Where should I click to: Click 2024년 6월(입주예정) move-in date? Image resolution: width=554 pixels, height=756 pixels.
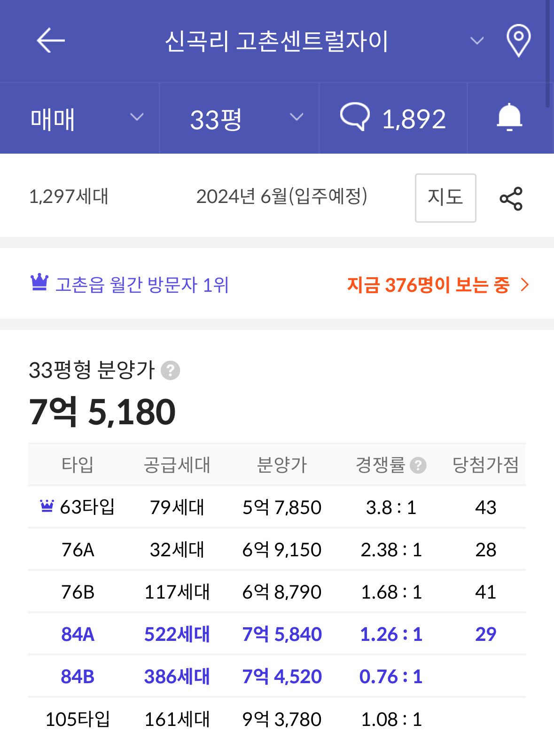(282, 196)
